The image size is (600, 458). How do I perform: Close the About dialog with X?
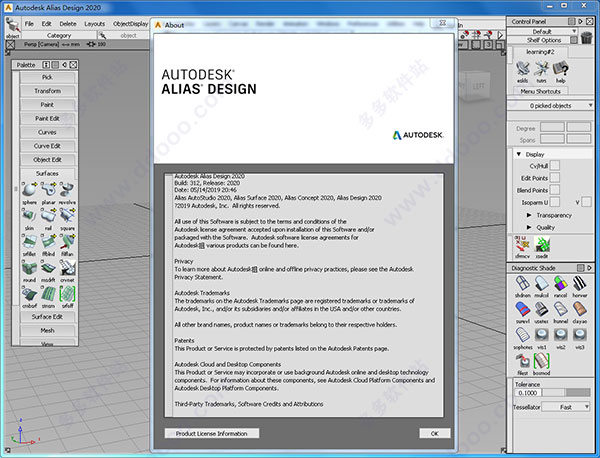point(442,23)
